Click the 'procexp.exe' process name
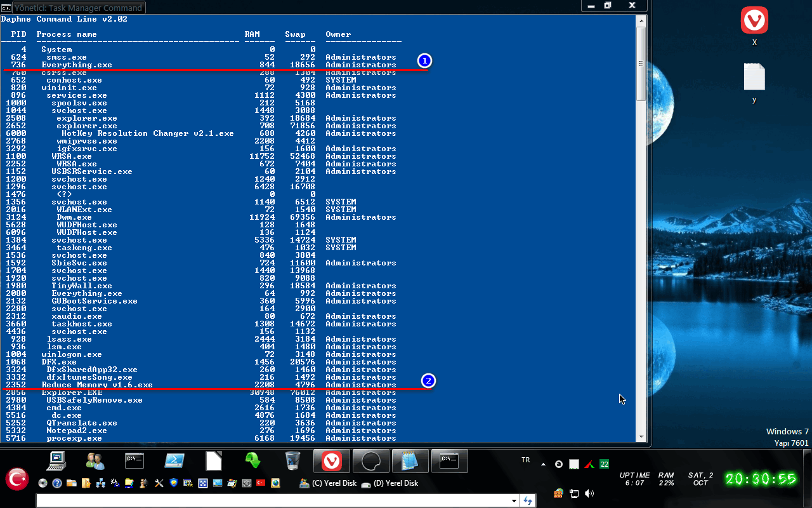The height and width of the screenshot is (508, 812). tap(74, 438)
